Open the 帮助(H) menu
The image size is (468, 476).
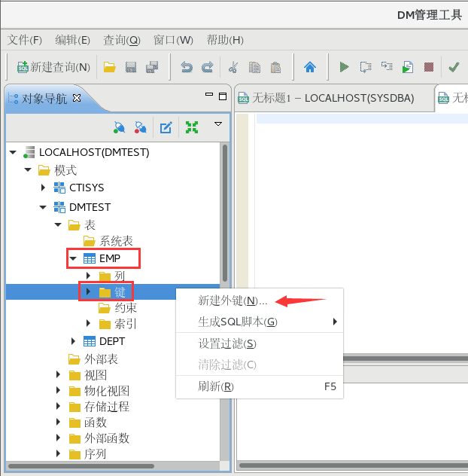tap(225, 40)
